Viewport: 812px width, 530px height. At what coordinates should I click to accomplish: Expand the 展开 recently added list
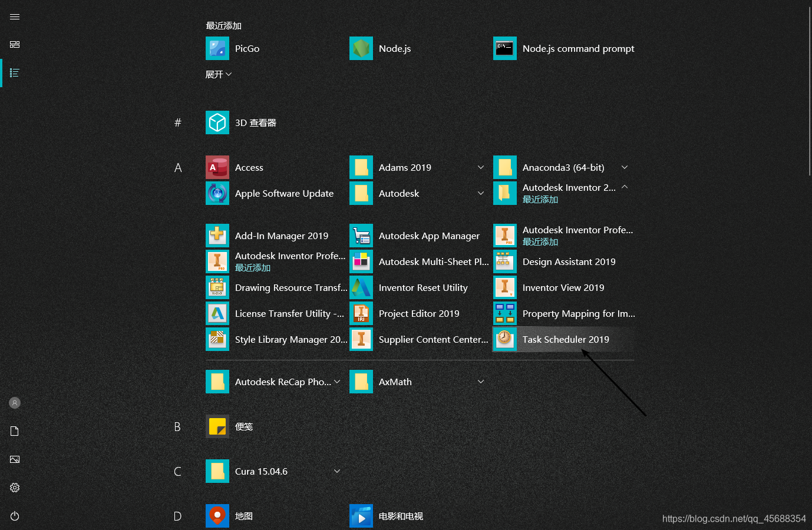pyautogui.click(x=219, y=74)
